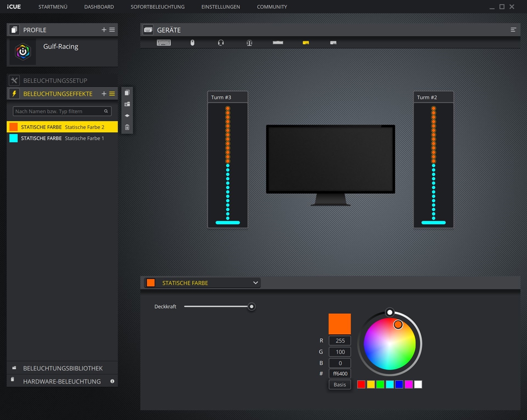
Task: Add a new profile with plus icon
Action: coord(104,30)
